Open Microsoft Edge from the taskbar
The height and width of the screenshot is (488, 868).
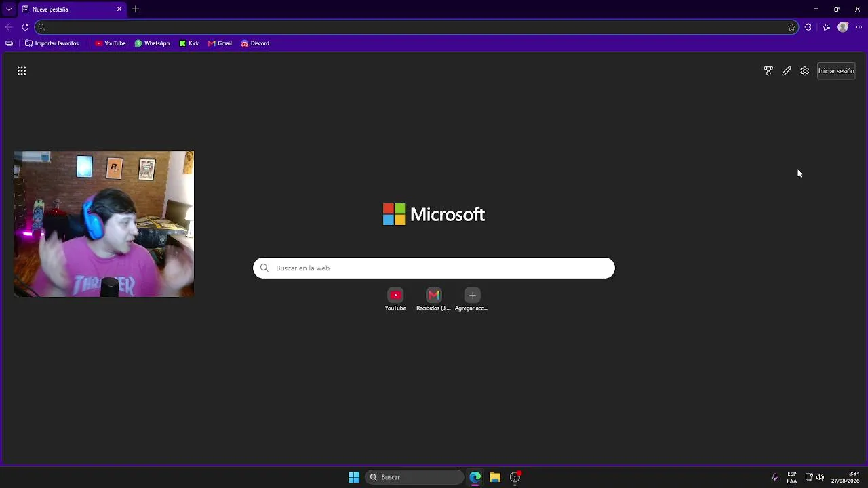coord(475,477)
